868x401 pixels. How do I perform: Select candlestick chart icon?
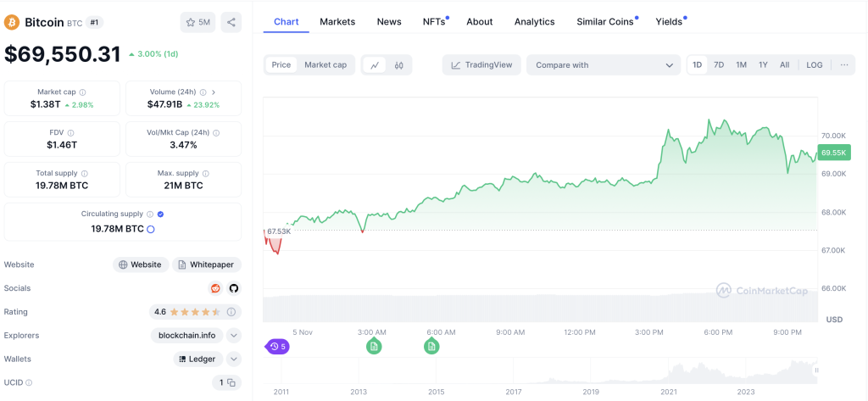(x=399, y=64)
